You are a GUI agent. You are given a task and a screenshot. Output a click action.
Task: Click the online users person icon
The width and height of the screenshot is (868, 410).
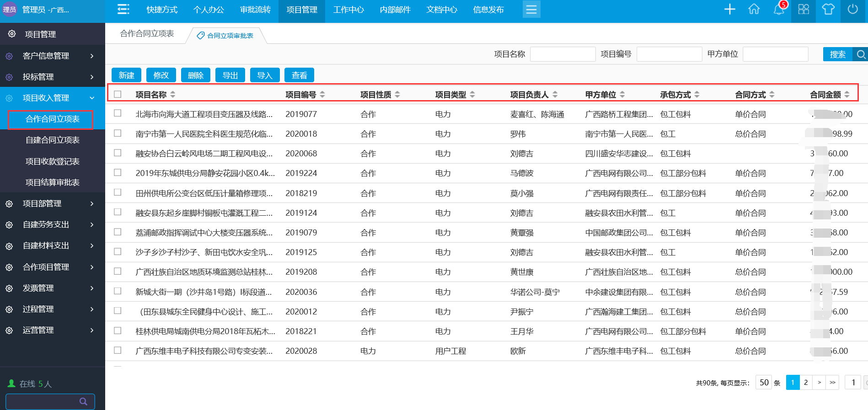[x=11, y=383]
